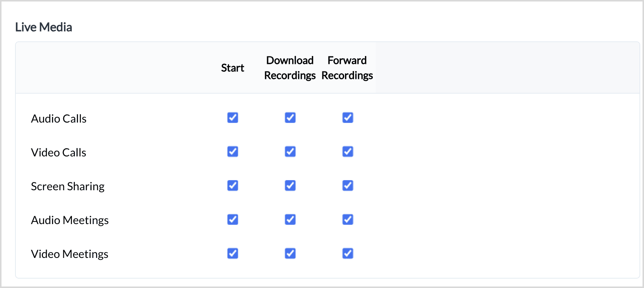Disable Forward Recordings for Video Calls

348,152
